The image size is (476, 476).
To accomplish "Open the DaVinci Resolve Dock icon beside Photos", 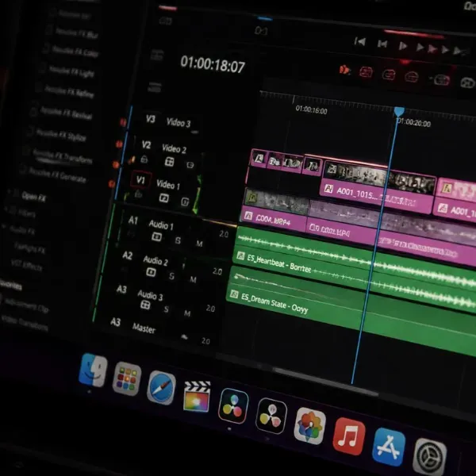I will (271, 416).
